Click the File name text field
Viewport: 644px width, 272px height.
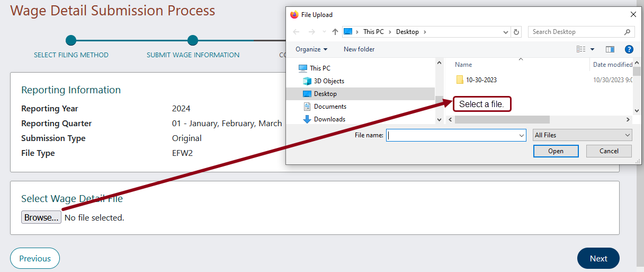pyautogui.click(x=452, y=135)
